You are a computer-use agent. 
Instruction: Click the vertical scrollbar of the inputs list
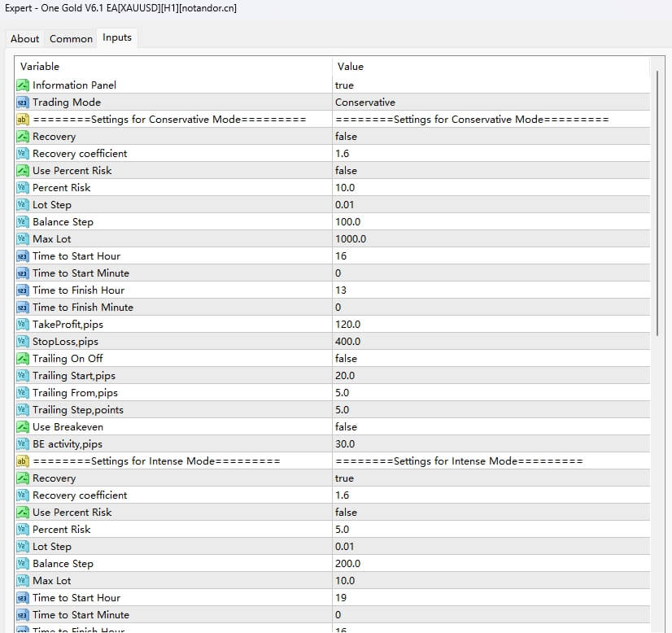point(657,244)
